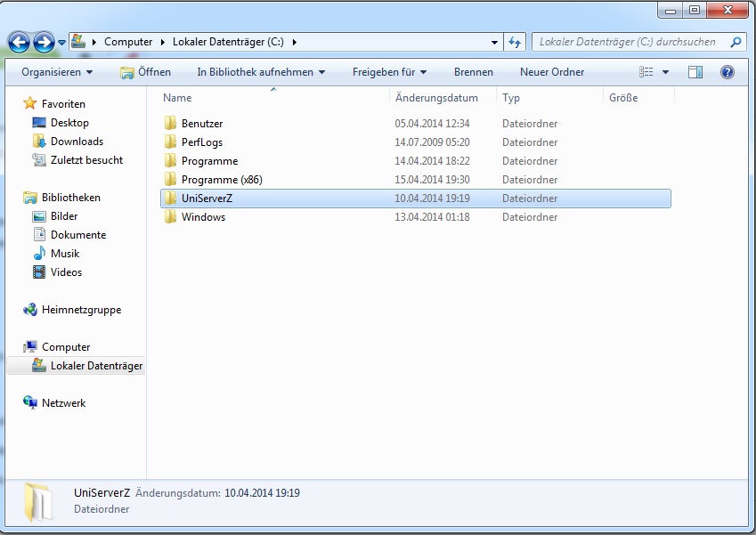Click the Benutzer folder name
The width and height of the screenshot is (756, 535).
pos(202,124)
